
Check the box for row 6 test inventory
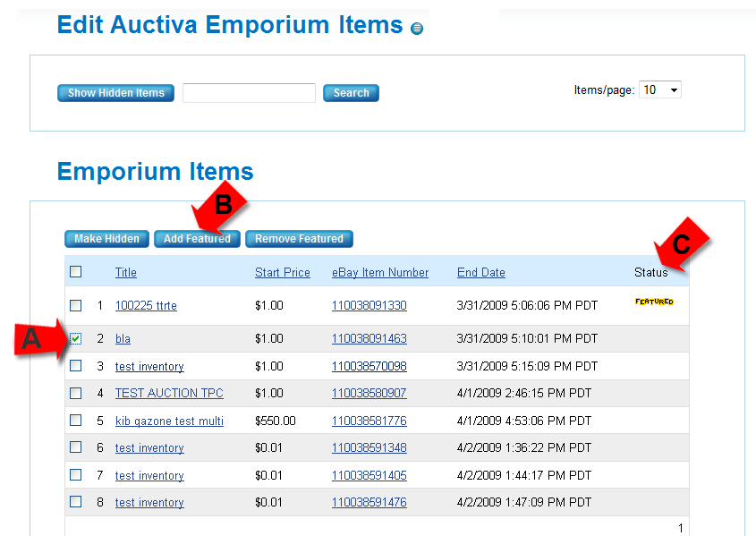(x=76, y=447)
